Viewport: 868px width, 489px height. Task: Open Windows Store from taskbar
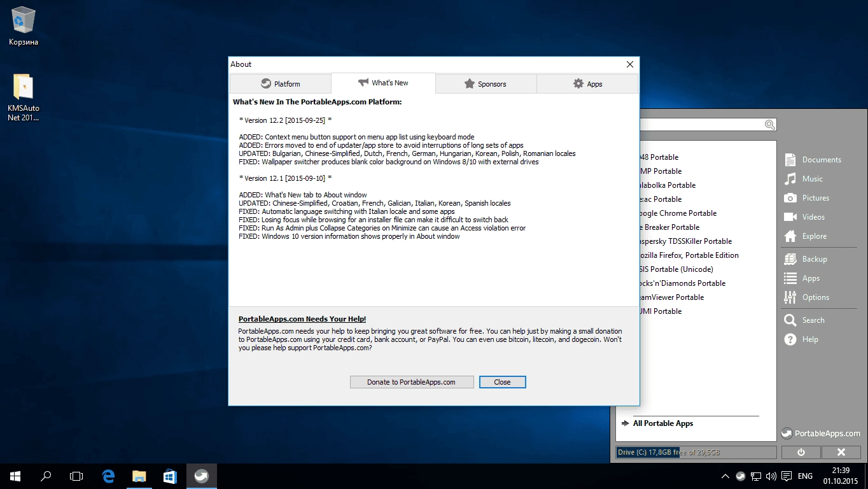(170, 476)
